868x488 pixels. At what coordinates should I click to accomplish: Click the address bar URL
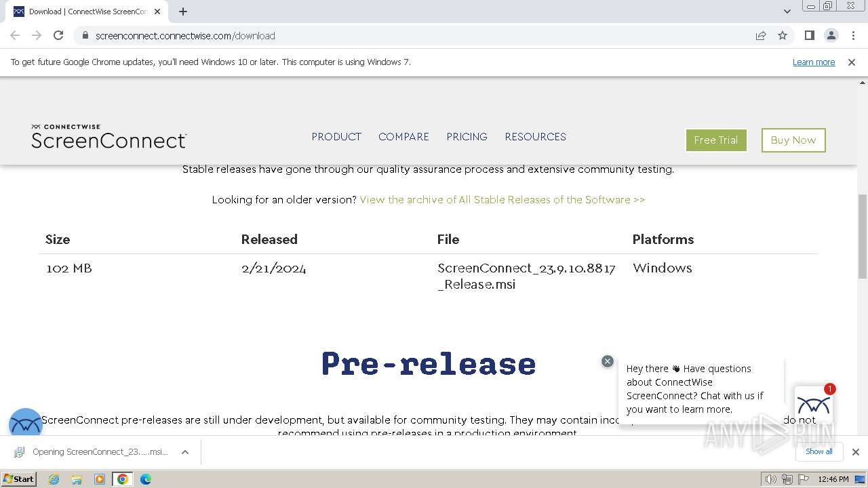pos(185,35)
